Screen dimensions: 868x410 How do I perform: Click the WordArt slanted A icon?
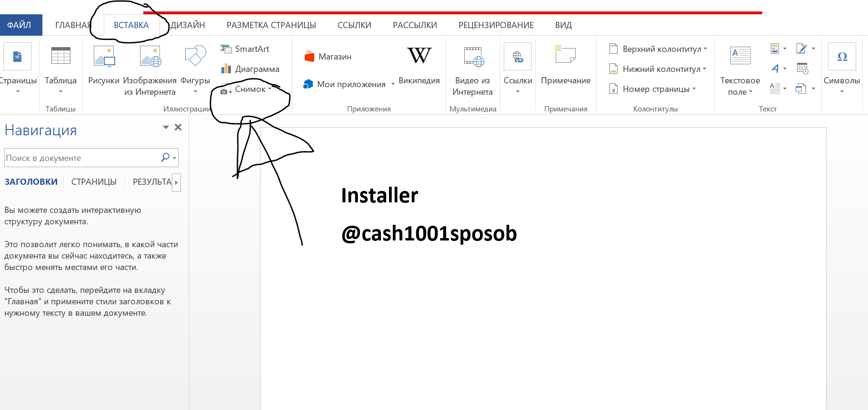pyautogui.click(x=775, y=69)
